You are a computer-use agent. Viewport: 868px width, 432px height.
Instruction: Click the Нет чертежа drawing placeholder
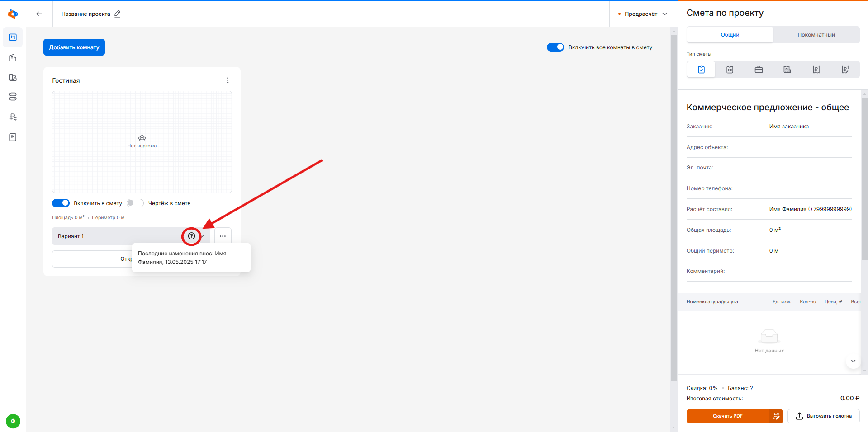point(142,142)
